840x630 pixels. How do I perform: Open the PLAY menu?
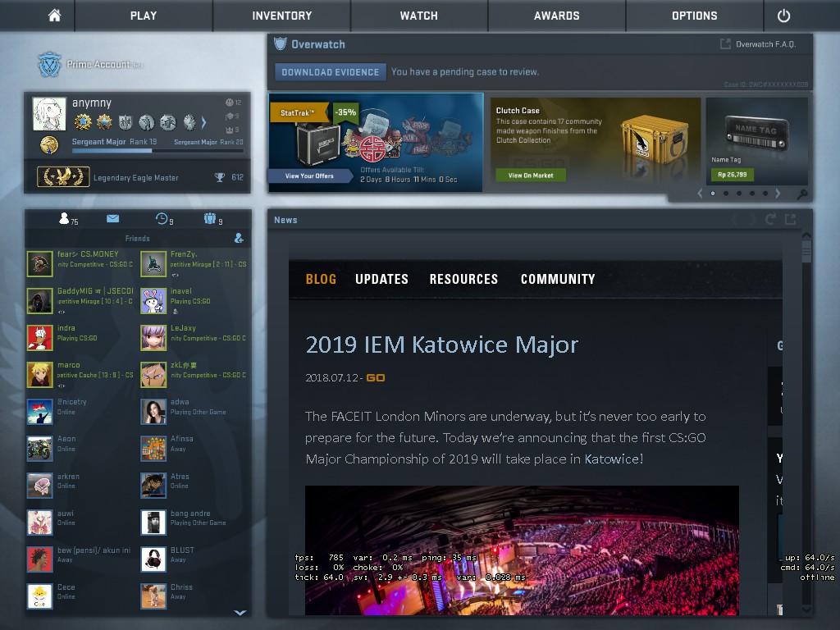(144, 16)
